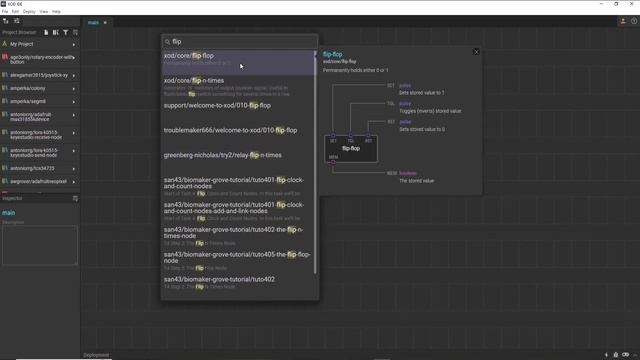This screenshot has width=640, height=360.
Task: Expand antoniorrg/tcs34725 library
Action: click(x=74, y=169)
